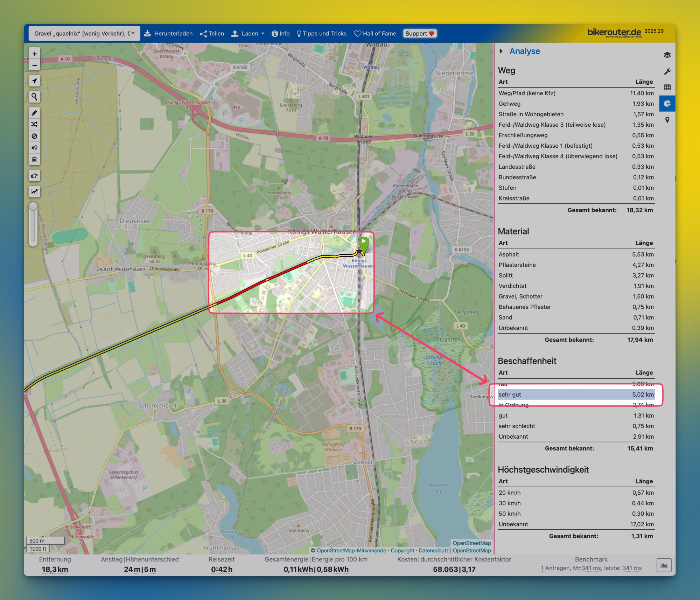This screenshot has width=700, height=600.
Task: Open the waypoint marker sidebar tab
Action: point(667,120)
